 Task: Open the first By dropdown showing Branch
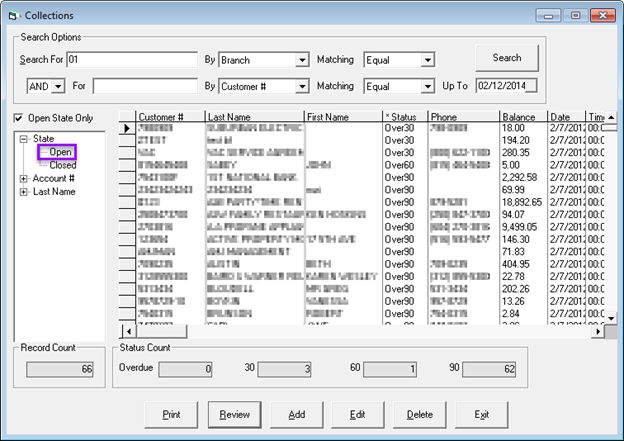[x=302, y=60]
